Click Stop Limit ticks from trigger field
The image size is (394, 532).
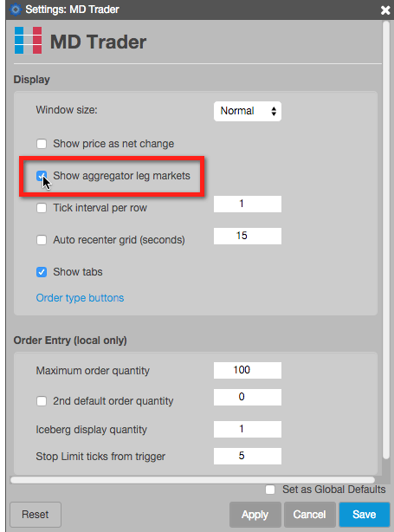click(248, 456)
